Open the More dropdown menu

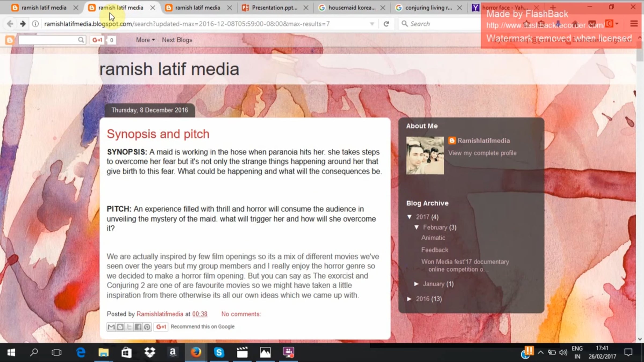[145, 40]
